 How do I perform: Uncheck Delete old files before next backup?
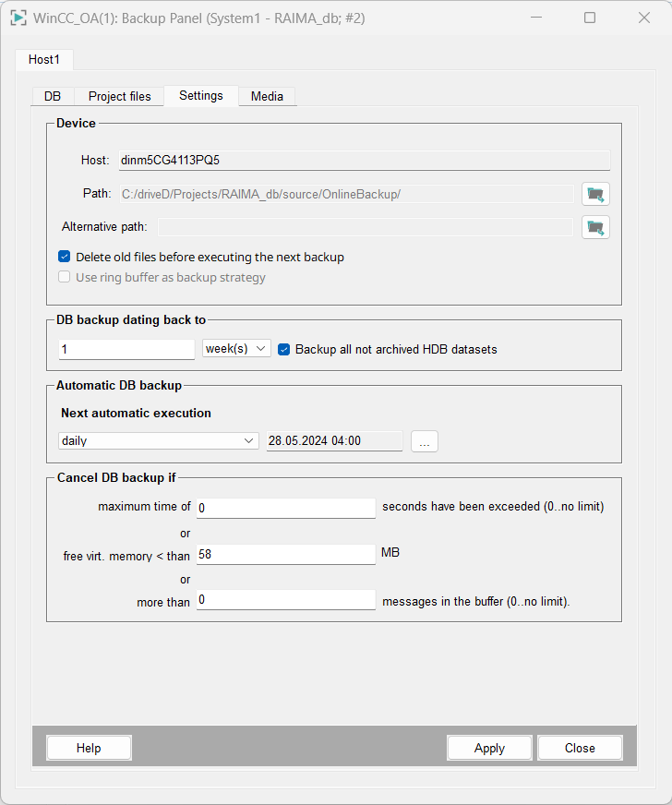(65, 258)
